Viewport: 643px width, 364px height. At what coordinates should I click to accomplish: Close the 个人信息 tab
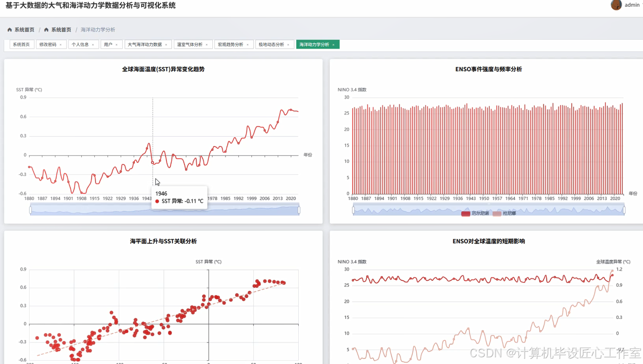(x=93, y=45)
